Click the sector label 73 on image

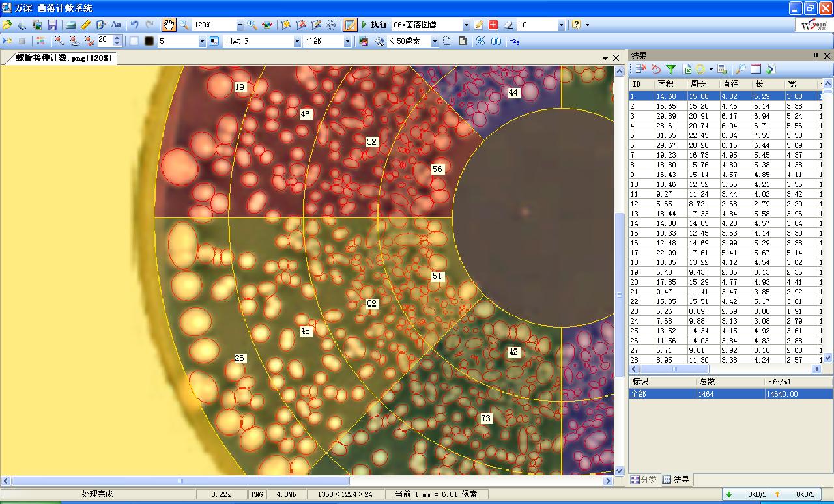coord(486,419)
